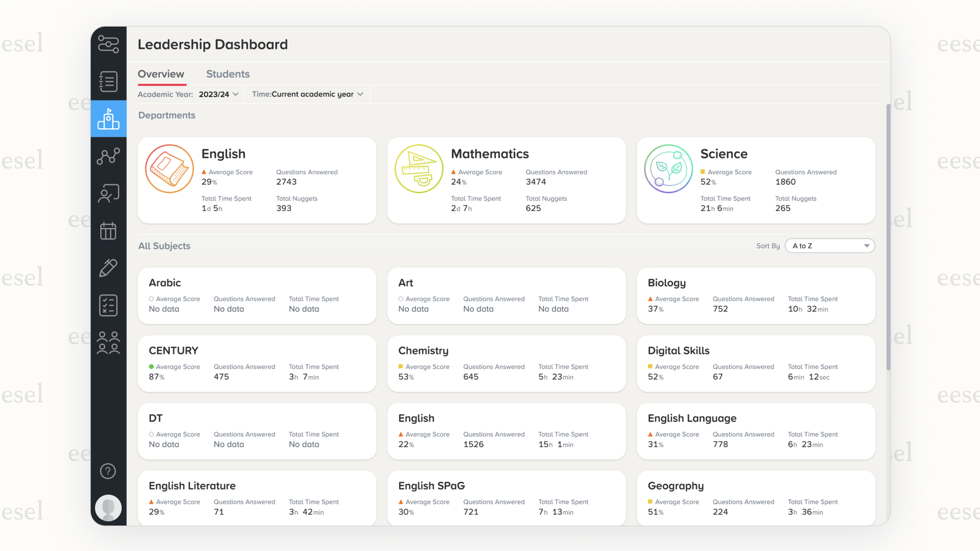This screenshot has width=980, height=551.
Task: Click the group of people sidebar icon
Action: (x=108, y=343)
